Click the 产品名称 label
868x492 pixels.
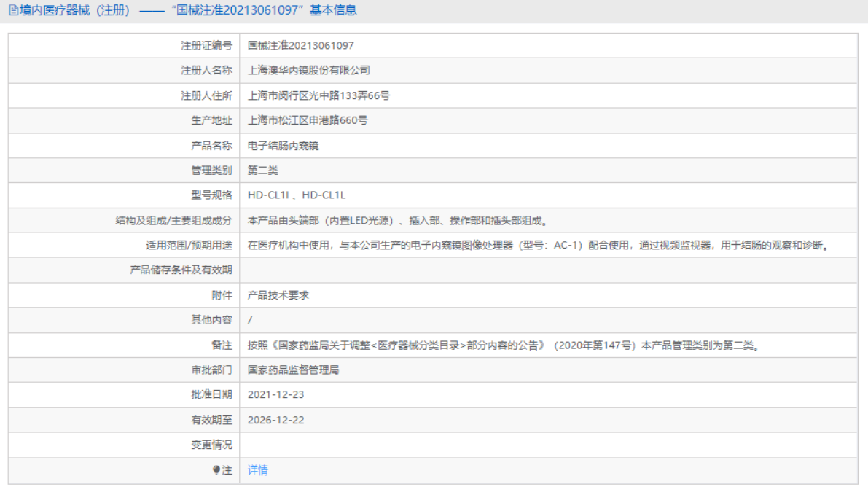(211, 146)
